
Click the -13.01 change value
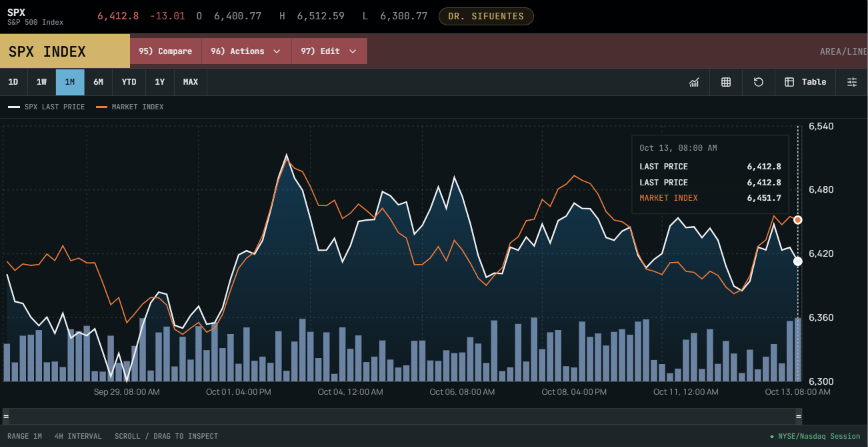[x=167, y=16]
